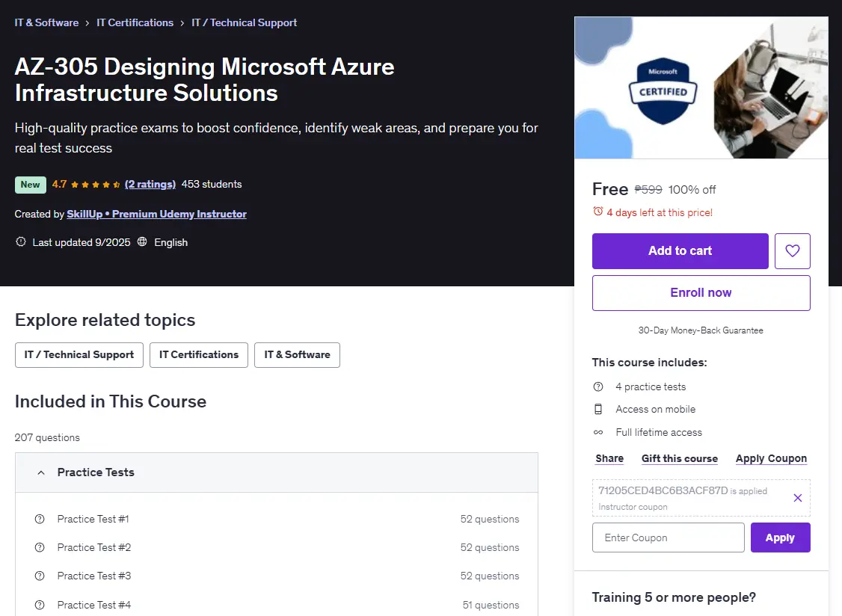Collapse the Practice Tests section chevron
The width and height of the screenshot is (842, 616).
41,472
